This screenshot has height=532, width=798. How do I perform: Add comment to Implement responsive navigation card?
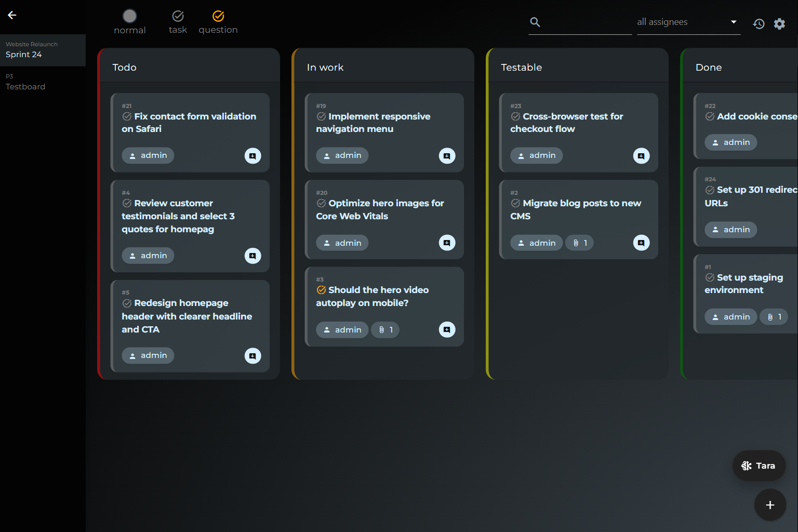(447, 156)
